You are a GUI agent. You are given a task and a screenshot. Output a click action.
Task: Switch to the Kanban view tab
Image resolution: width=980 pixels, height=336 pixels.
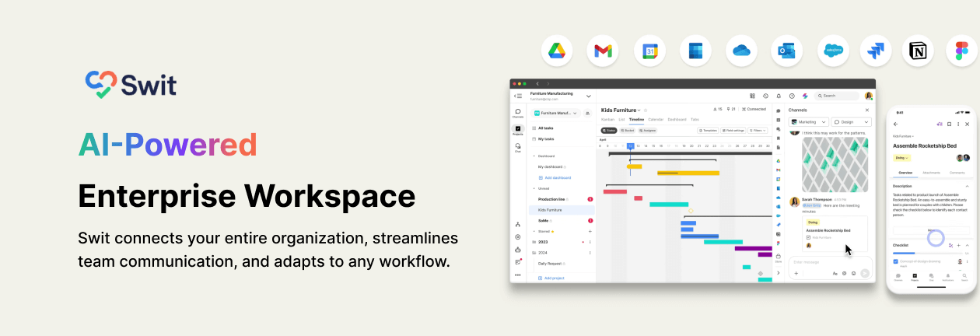coord(607,120)
